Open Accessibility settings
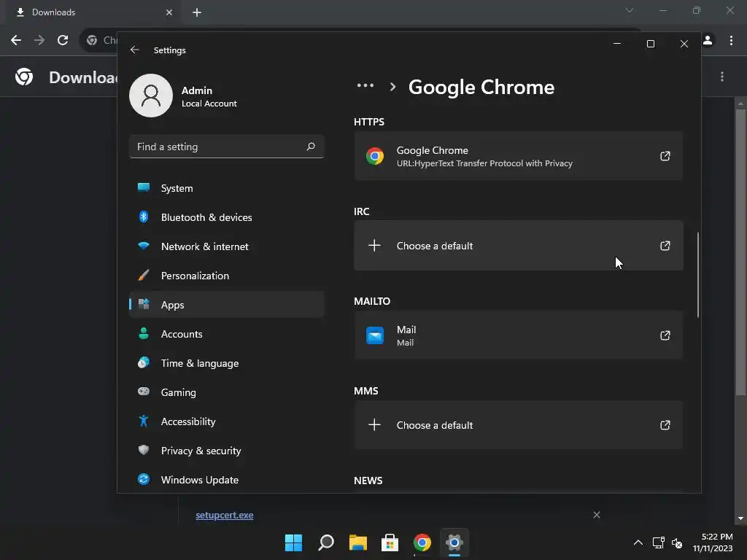Screen dimensions: 747x560 pos(227,421)
